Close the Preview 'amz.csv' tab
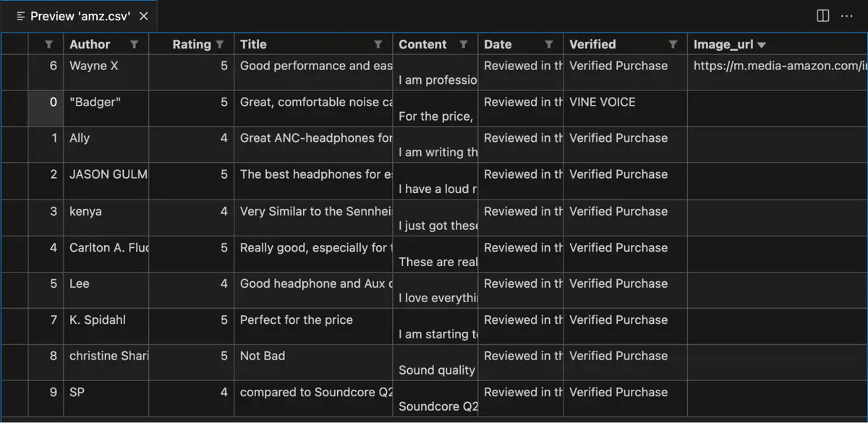The height and width of the screenshot is (423, 868). [x=143, y=16]
